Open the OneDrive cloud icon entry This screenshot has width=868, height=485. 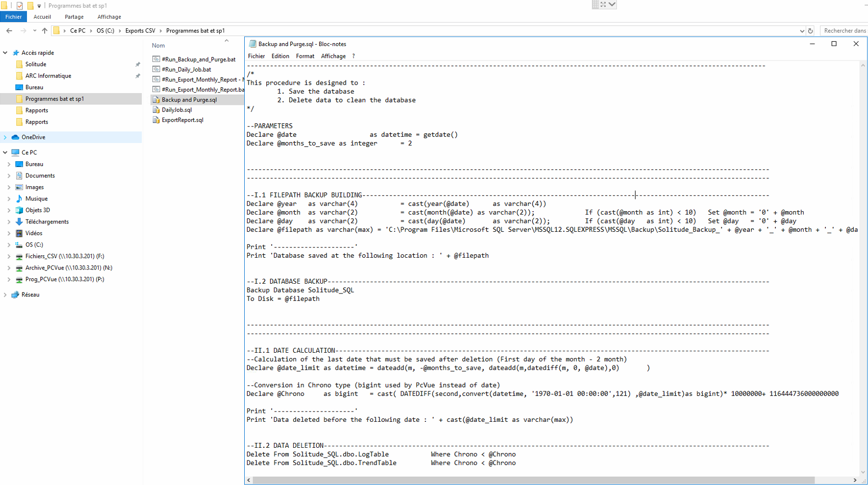[x=16, y=137]
